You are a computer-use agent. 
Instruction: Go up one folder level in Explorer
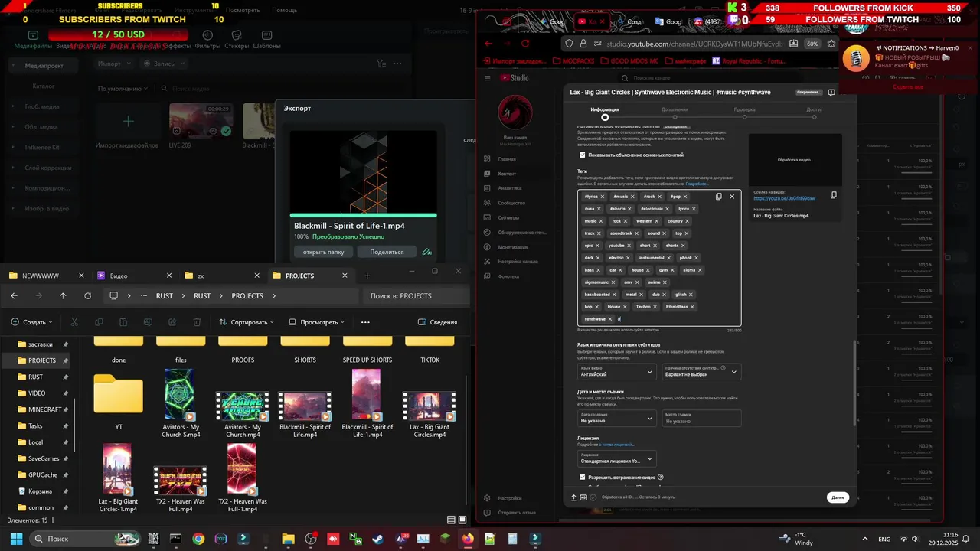[63, 296]
